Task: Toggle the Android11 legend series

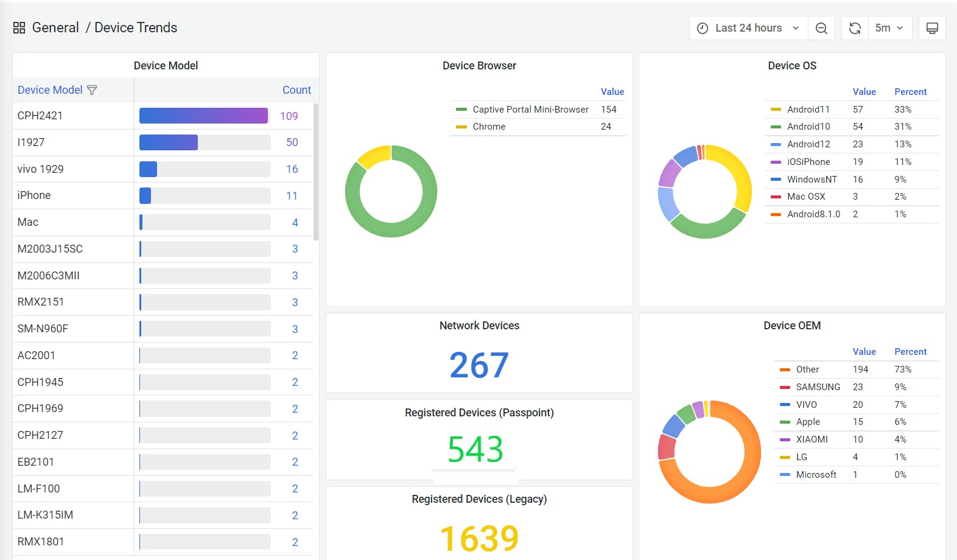Action: (x=808, y=110)
